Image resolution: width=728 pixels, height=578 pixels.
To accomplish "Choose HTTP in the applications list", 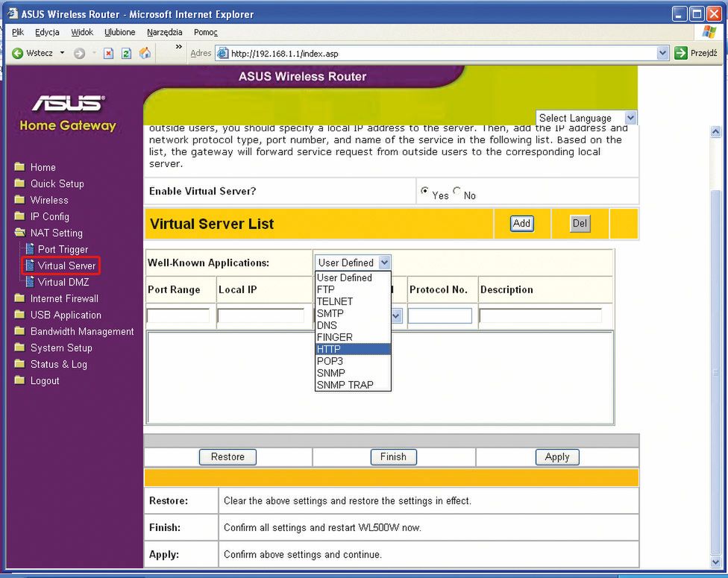I will pyautogui.click(x=353, y=349).
